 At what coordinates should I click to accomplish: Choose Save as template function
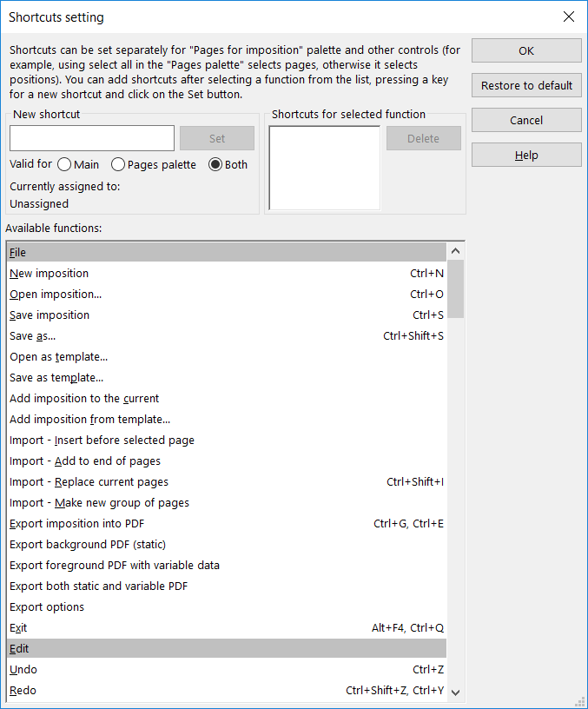click(x=56, y=377)
